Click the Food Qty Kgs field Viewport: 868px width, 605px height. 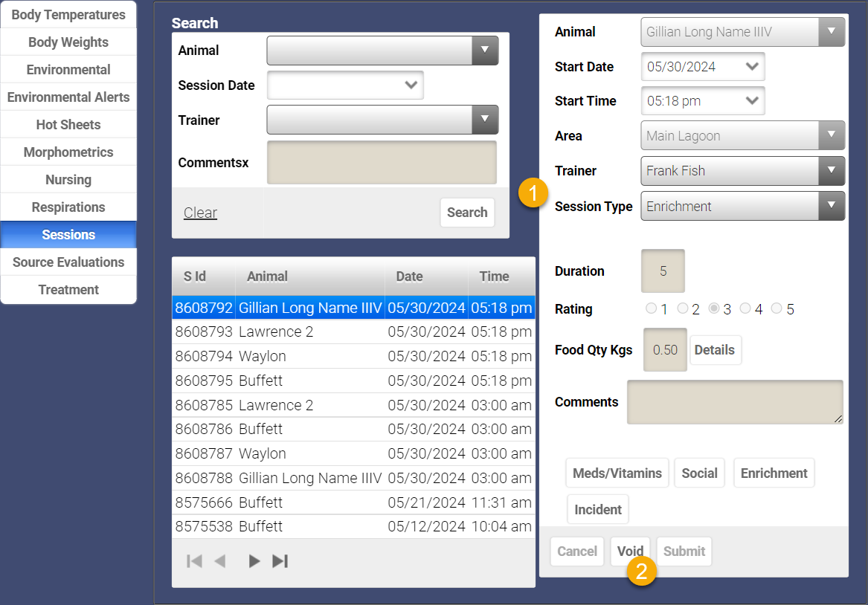666,350
